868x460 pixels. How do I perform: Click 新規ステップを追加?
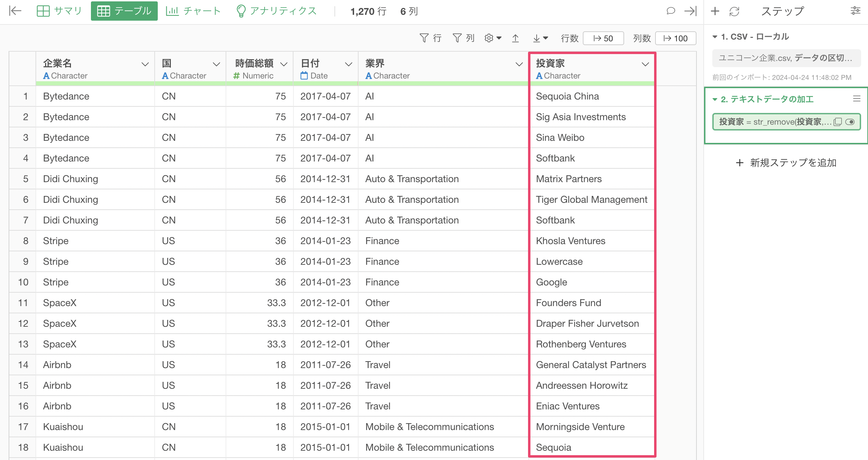tap(786, 163)
